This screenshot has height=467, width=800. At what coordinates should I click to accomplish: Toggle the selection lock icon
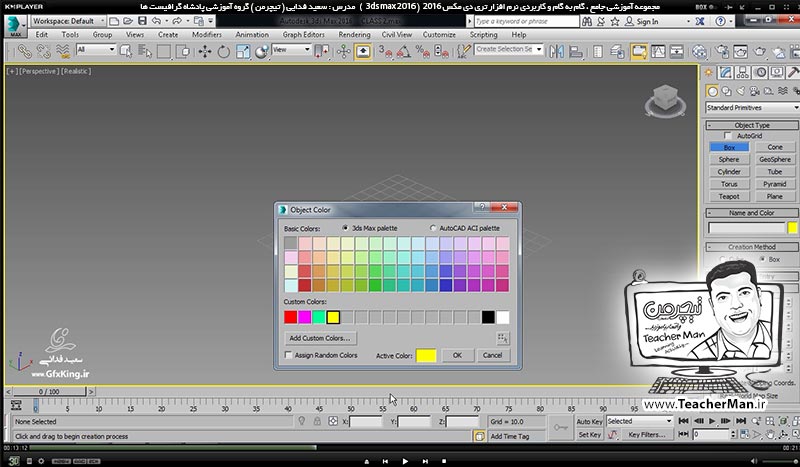[x=317, y=421]
